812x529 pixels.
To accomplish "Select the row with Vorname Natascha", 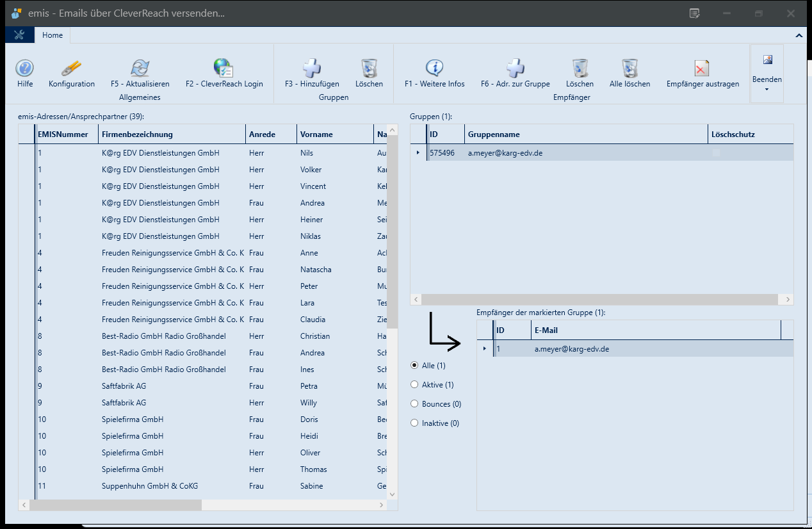I will [x=203, y=270].
